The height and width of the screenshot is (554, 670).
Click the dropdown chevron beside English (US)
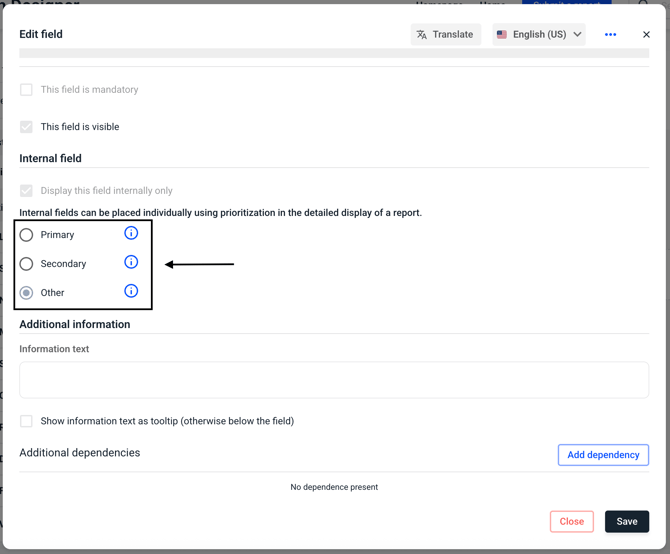[x=577, y=35]
